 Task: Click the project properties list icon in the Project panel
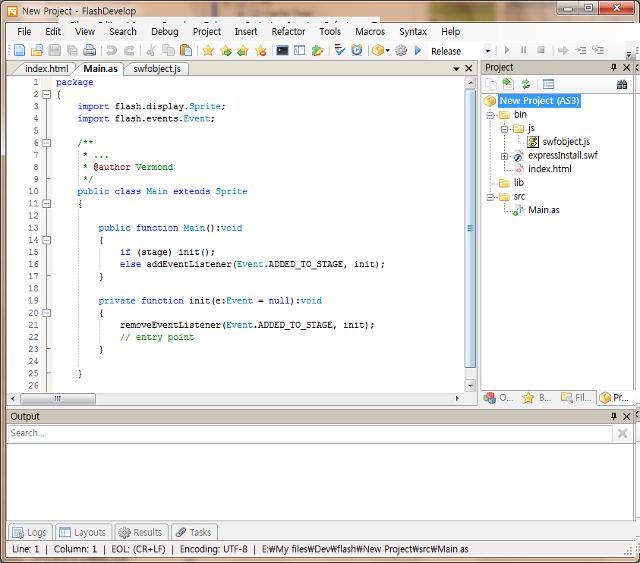click(549, 85)
